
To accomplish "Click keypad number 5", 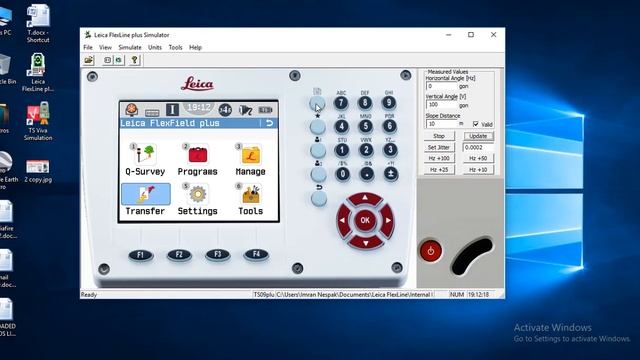I will (365, 127).
